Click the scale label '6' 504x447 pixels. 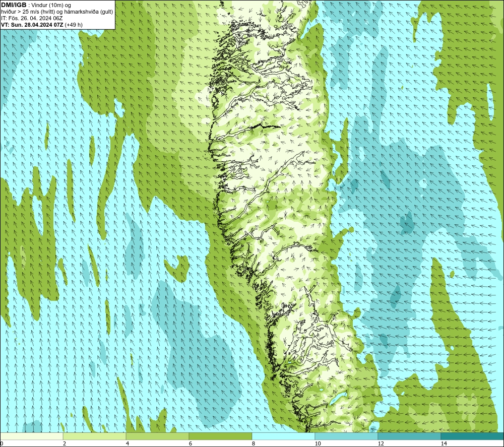point(191,444)
